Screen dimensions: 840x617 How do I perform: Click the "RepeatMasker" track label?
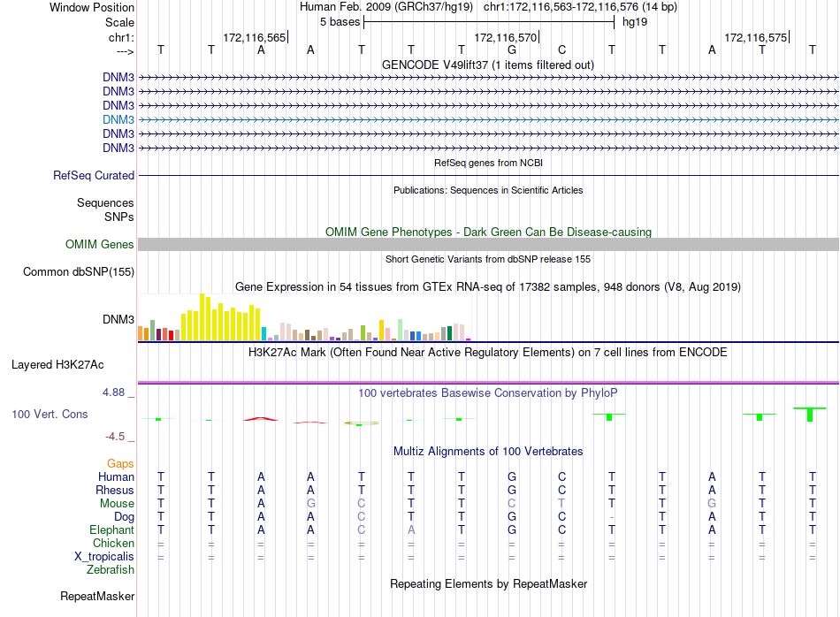(x=97, y=596)
